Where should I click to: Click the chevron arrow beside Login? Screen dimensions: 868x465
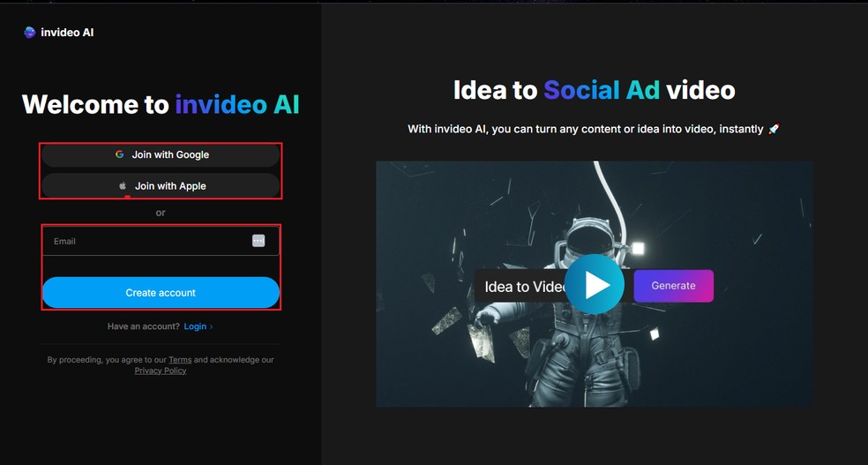(211, 326)
